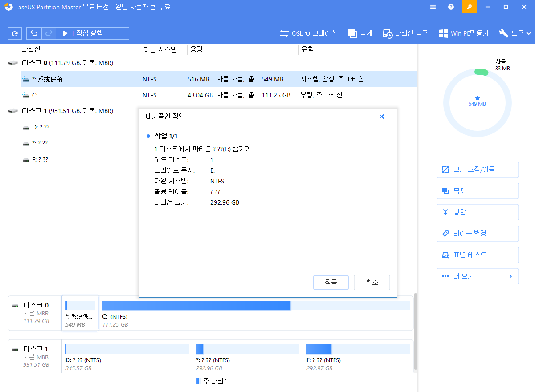Click the refresh partition list icon

tap(15, 33)
